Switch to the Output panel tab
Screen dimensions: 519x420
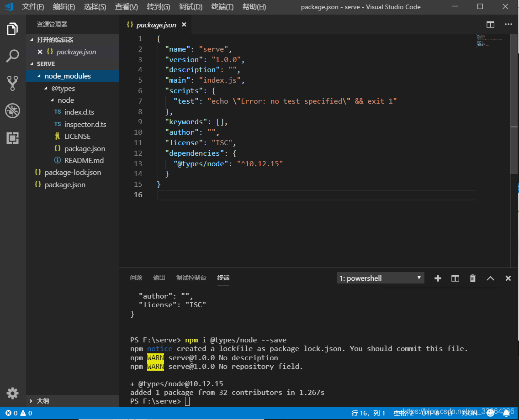tap(159, 278)
